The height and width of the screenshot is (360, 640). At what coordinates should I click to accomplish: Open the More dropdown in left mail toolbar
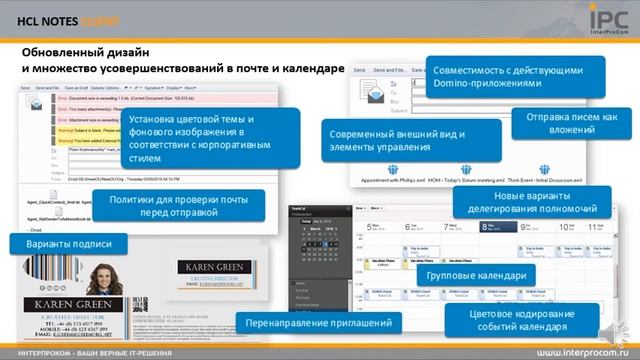(x=190, y=88)
